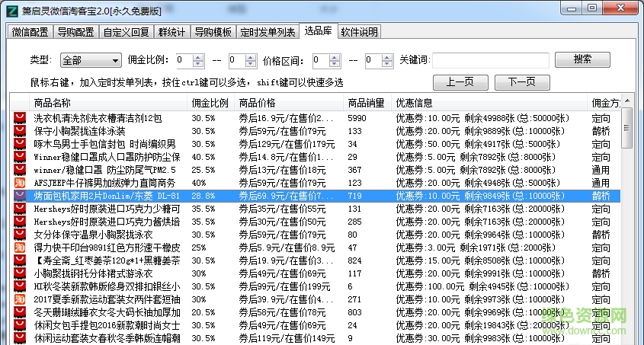Go back with the 上一页 button
Screen dimensions: 644x345
pyautogui.click(x=460, y=82)
